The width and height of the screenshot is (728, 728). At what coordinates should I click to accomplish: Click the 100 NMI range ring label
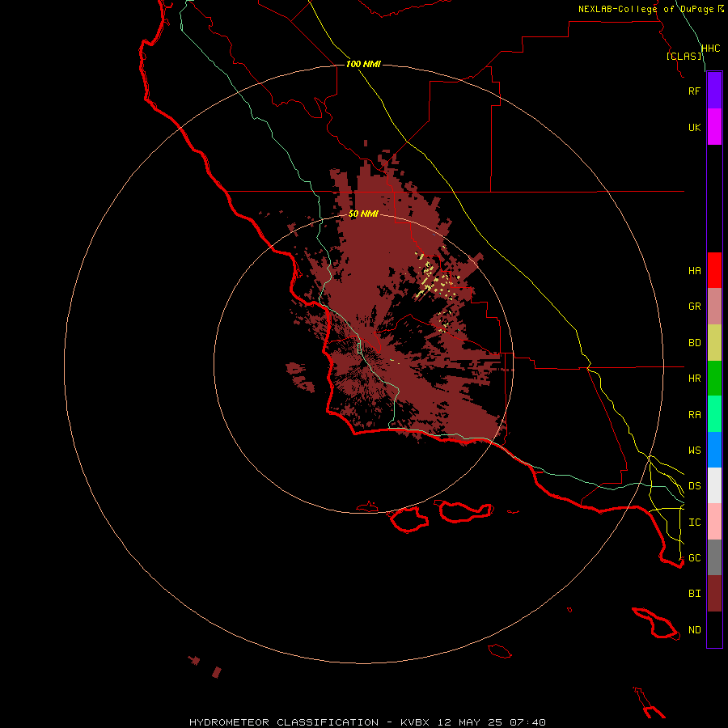[x=363, y=64]
